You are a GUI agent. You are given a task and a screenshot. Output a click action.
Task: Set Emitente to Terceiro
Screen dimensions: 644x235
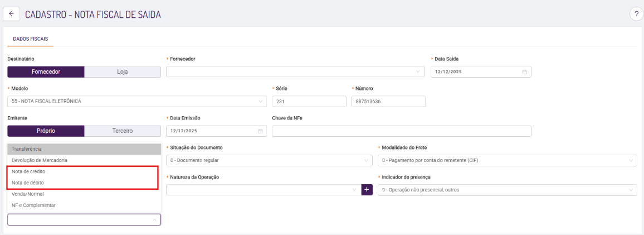pyautogui.click(x=123, y=131)
